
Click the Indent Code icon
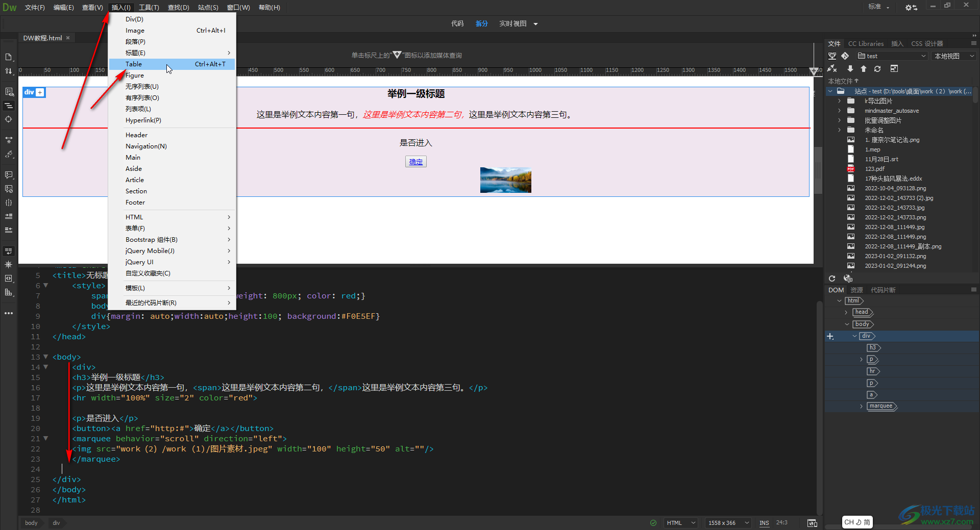pyautogui.click(x=9, y=216)
